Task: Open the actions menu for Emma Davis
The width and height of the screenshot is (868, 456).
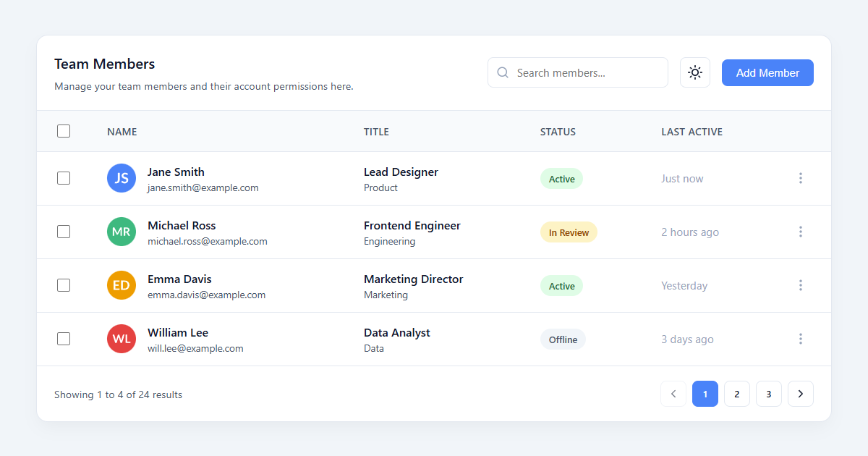Action: (x=800, y=285)
